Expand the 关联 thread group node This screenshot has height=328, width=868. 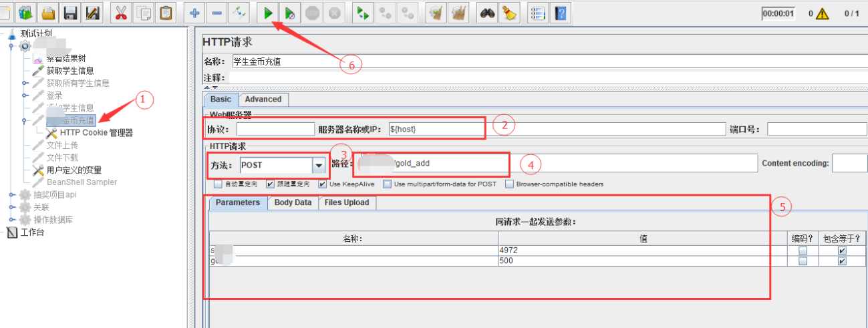11,207
